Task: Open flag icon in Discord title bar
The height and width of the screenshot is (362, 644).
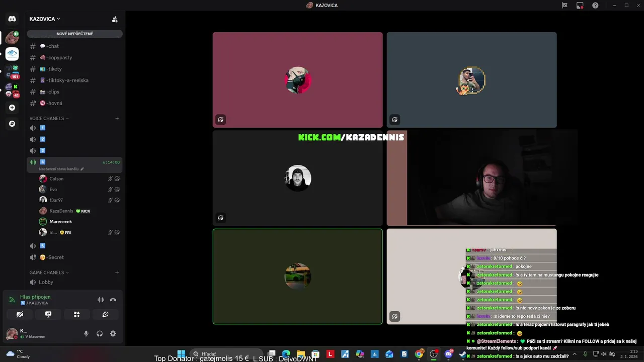Action: 565,6
